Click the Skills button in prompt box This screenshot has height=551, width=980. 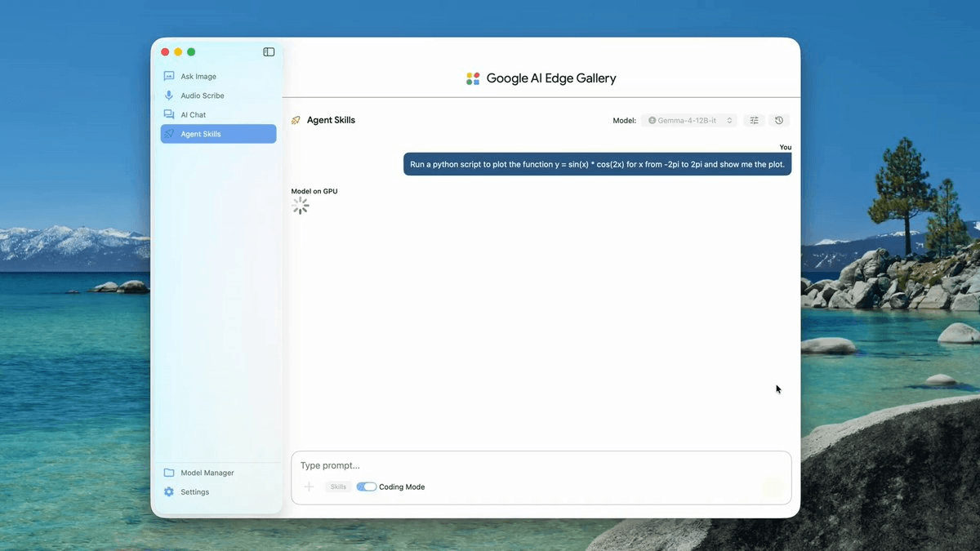(338, 487)
